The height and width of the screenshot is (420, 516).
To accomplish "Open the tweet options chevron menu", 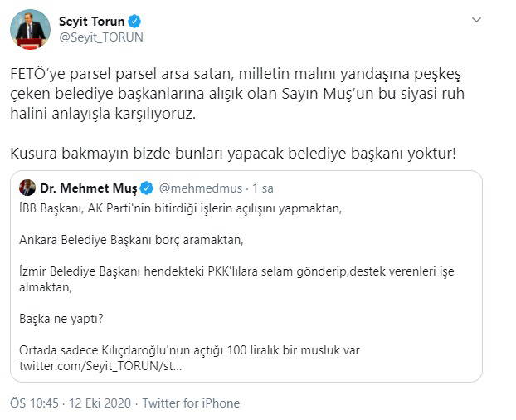I will (x=475, y=20).
